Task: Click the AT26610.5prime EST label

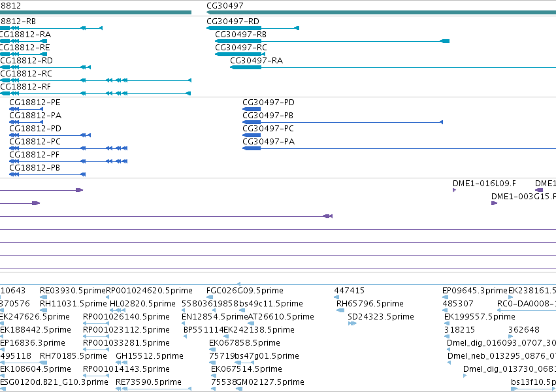Action: pyautogui.click(x=281, y=317)
